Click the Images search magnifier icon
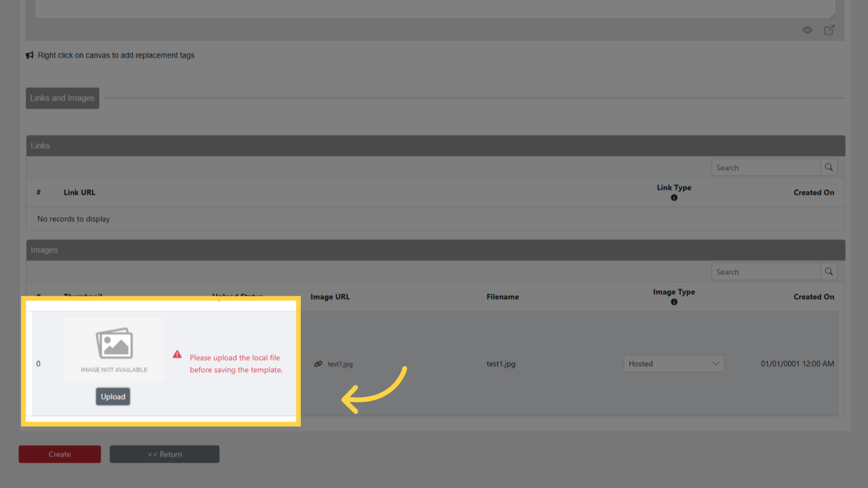Screen dimensions: 868x488 [x=829, y=272]
